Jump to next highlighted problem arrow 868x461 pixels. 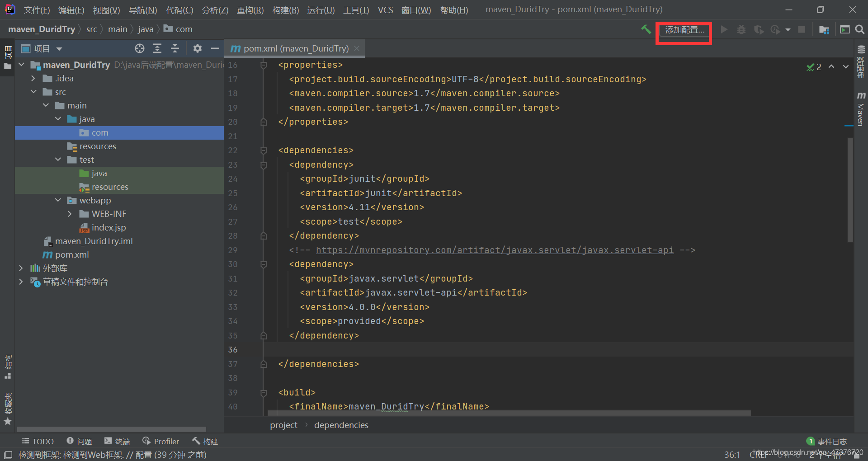[846, 66]
